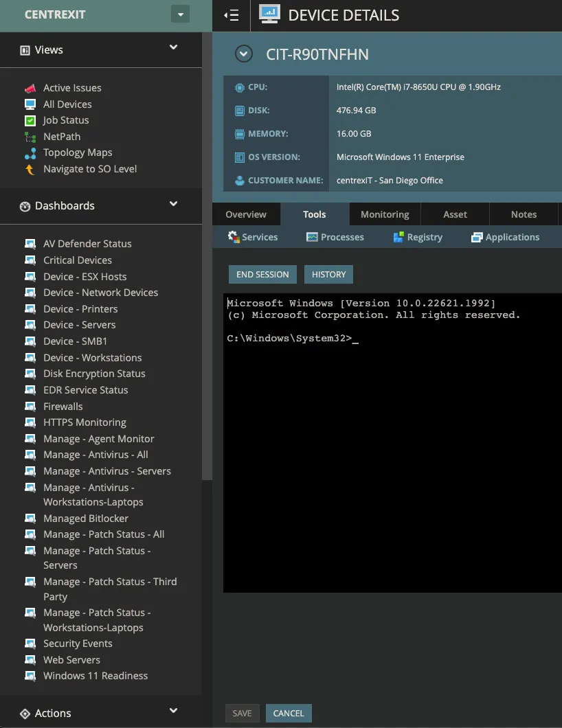The height and width of the screenshot is (728, 562).
Task: Click the HISTORY button
Action: pos(329,275)
